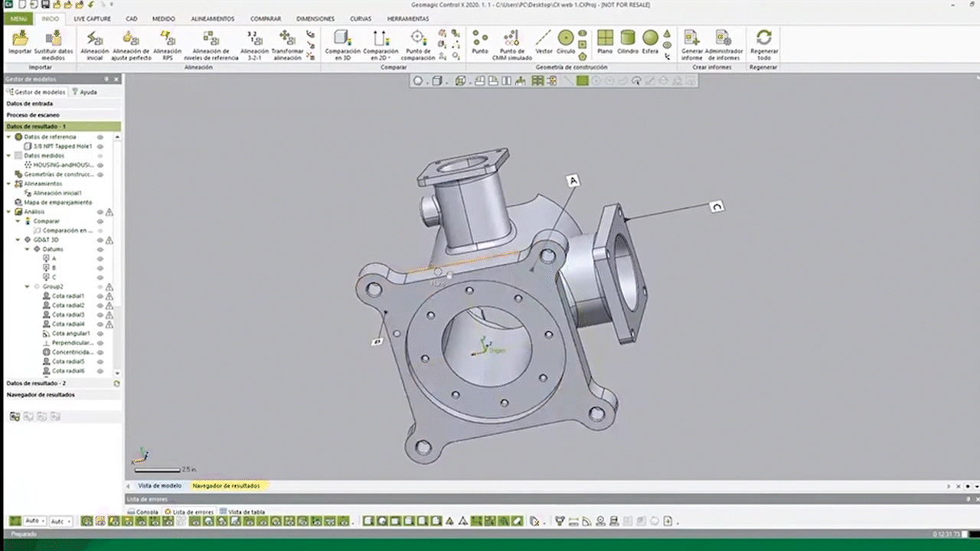980x551 pixels.
Task: Select Alineación inicial1 tree item
Action: [x=54, y=193]
